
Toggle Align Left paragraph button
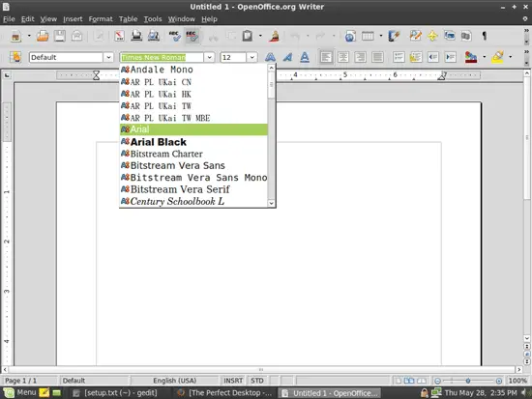(x=326, y=57)
